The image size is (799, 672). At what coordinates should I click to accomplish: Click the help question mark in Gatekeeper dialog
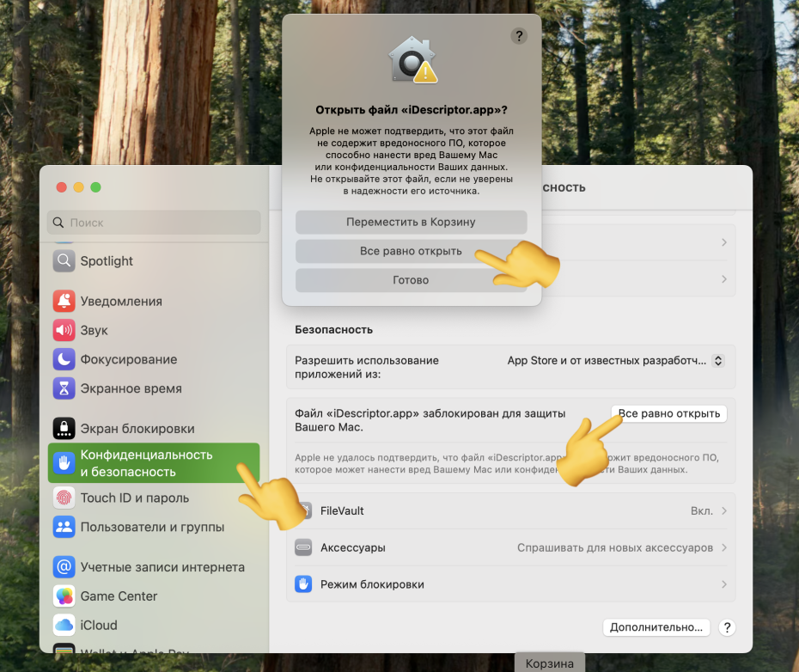pos(519,36)
